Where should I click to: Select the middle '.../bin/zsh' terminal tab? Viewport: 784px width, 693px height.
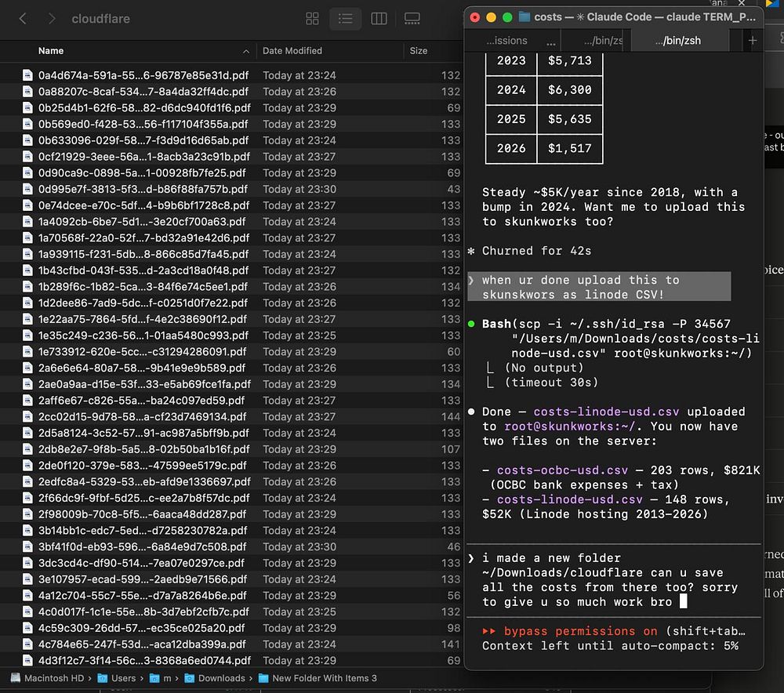pyautogui.click(x=599, y=41)
